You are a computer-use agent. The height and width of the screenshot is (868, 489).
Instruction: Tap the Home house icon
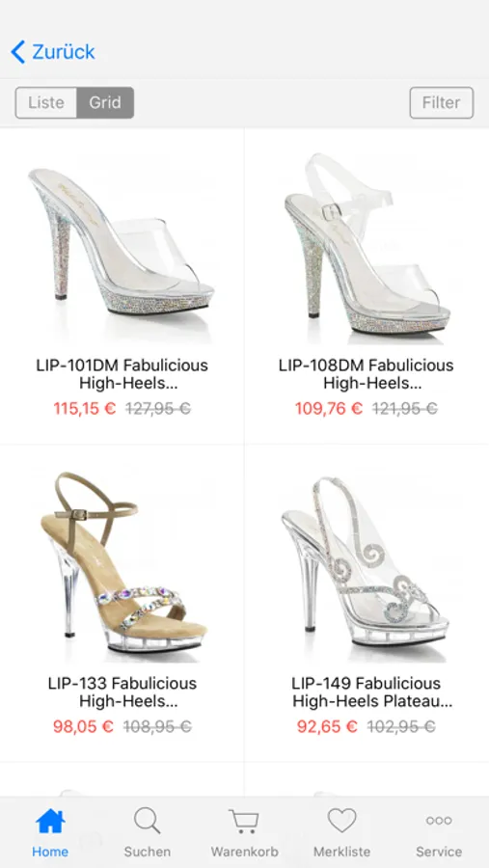(x=50, y=822)
